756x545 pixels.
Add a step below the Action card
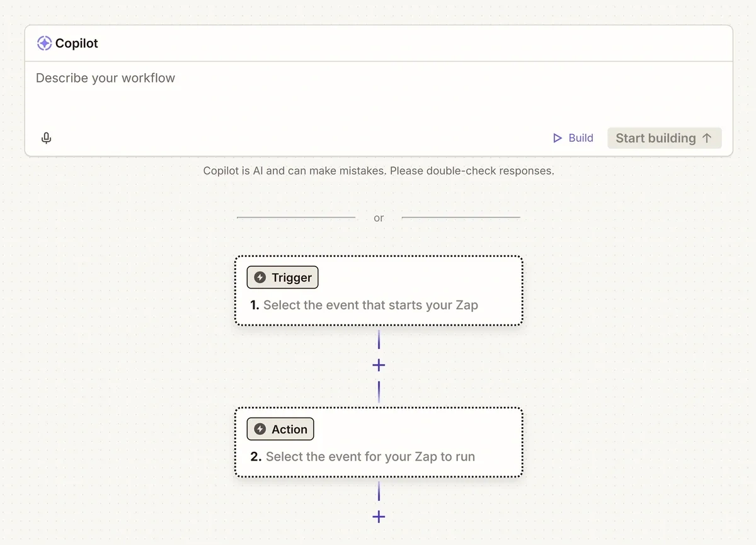(379, 517)
